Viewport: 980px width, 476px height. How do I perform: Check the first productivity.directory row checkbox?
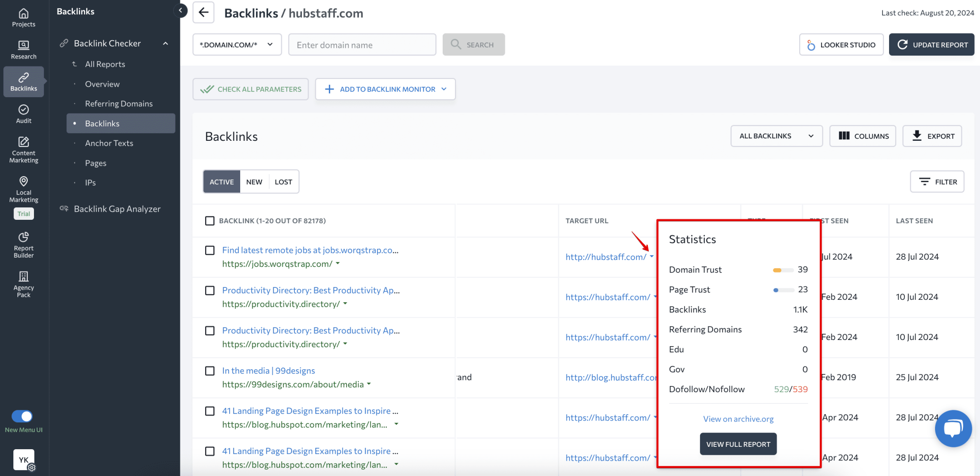[x=210, y=291]
